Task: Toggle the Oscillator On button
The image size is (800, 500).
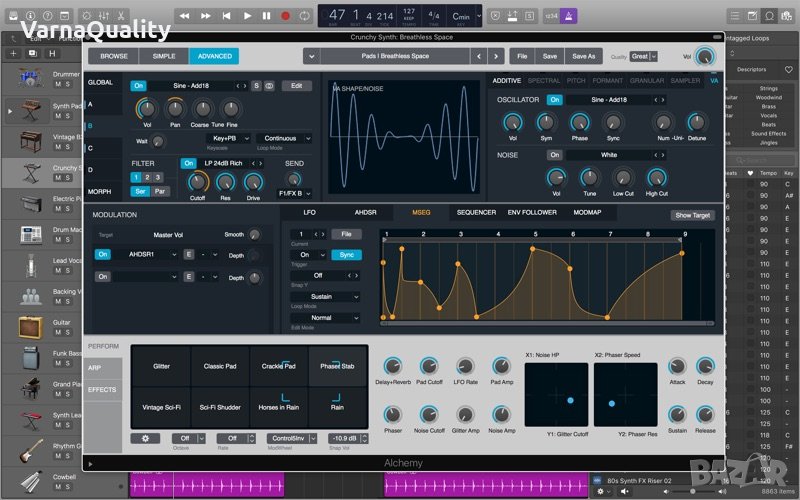Action: coord(554,100)
